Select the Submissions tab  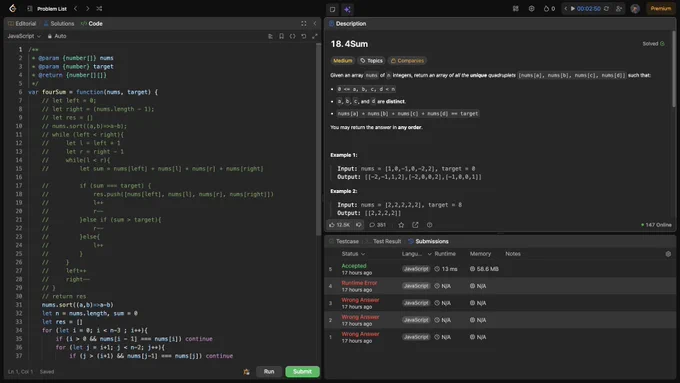coord(428,242)
